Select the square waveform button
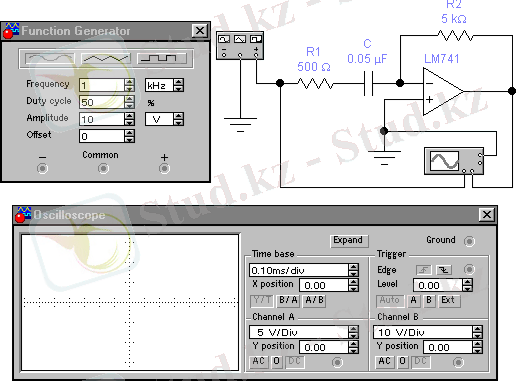516x381 pixels. pyautogui.click(x=162, y=59)
